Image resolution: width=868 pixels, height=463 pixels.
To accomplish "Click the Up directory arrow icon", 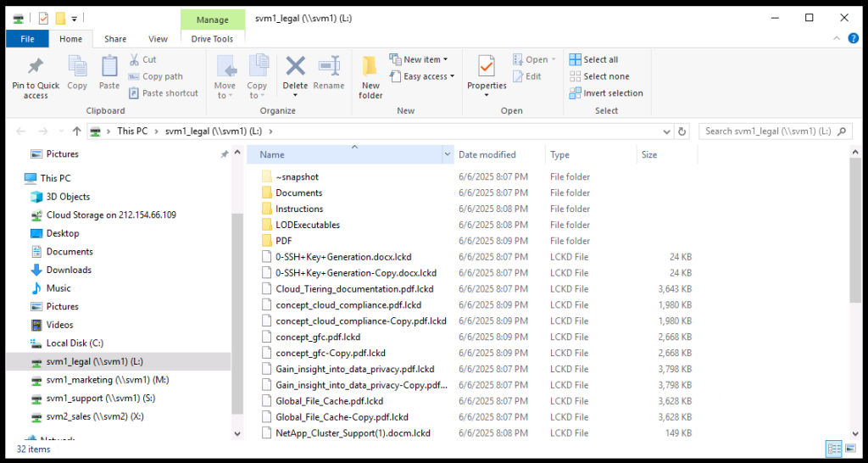I will 77,131.
